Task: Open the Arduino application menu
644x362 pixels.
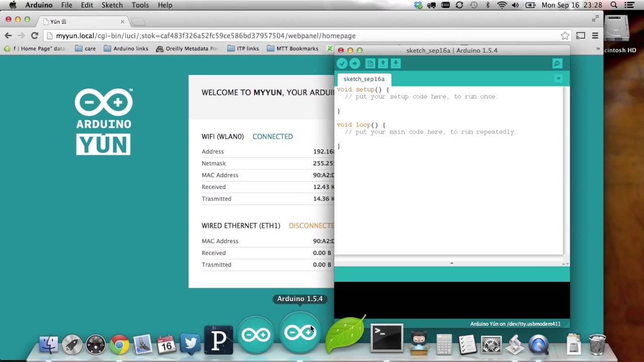Action: tap(39, 5)
